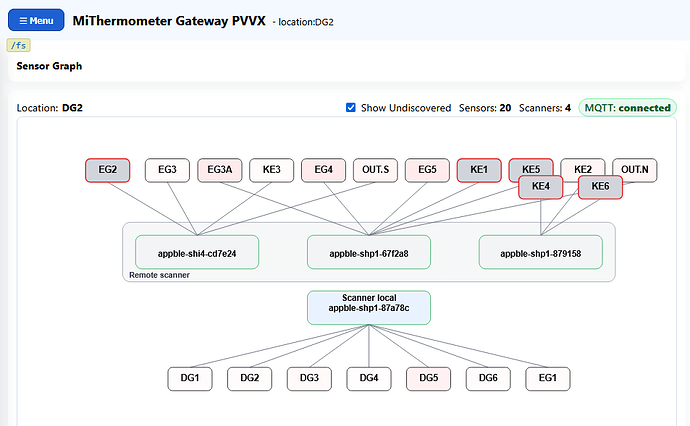Click the /fs link tag

pyautogui.click(x=18, y=45)
